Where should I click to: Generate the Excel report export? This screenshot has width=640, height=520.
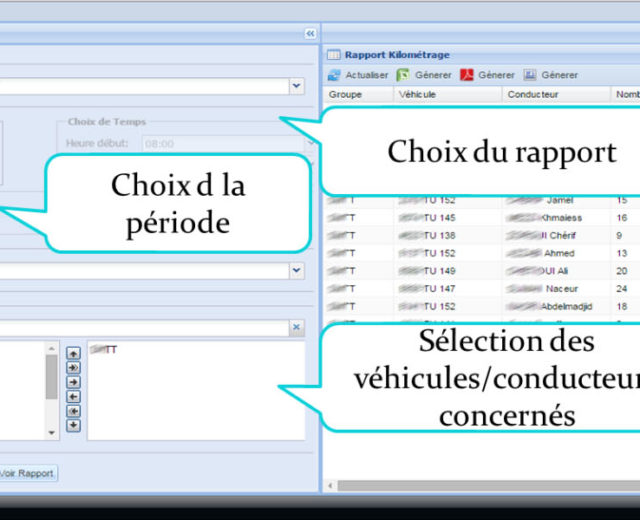pyautogui.click(x=403, y=75)
